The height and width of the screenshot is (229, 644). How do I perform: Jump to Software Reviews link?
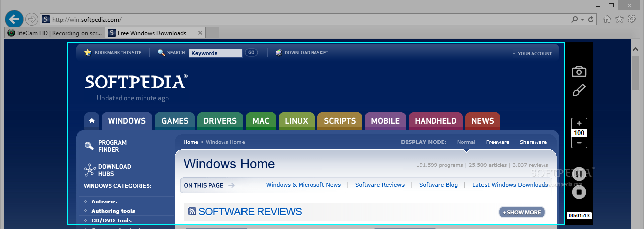click(380, 185)
